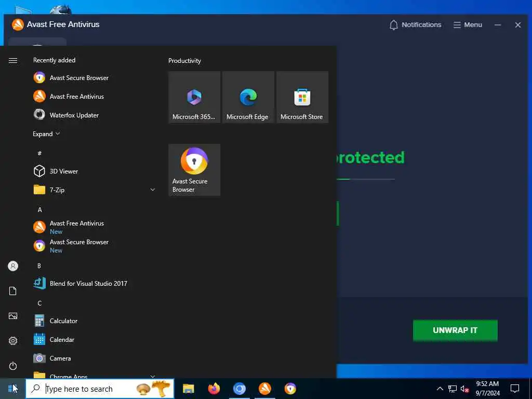
Task: Focus the taskbar search box
Action: point(100,389)
